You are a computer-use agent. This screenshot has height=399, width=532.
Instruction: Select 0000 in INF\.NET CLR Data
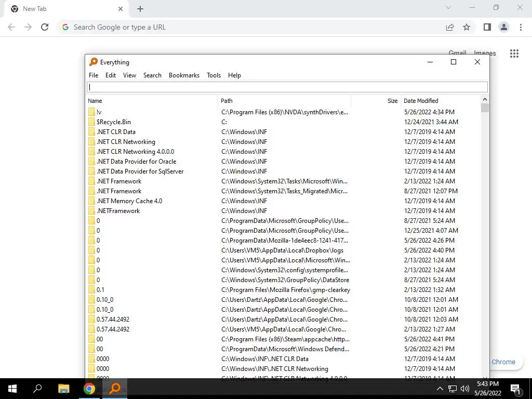coord(284,358)
